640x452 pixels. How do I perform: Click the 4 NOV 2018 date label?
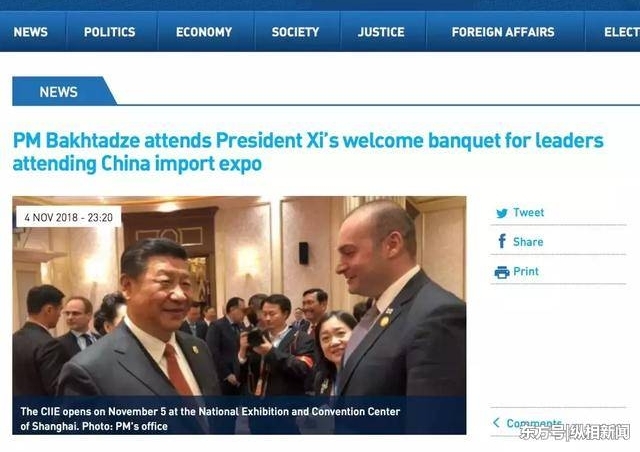click(69, 217)
